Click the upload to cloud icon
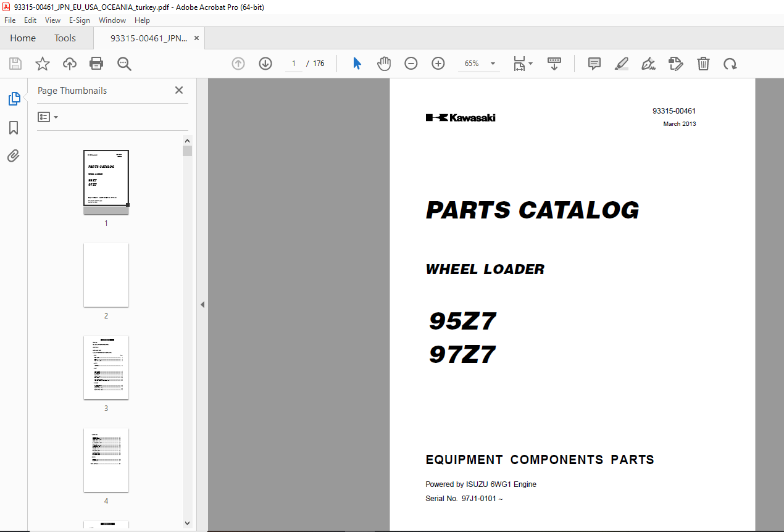This screenshot has width=784, height=532. (70, 64)
